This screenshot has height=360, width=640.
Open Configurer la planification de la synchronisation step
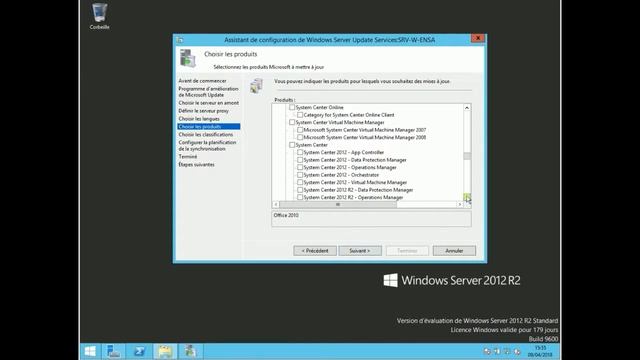point(207,146)
